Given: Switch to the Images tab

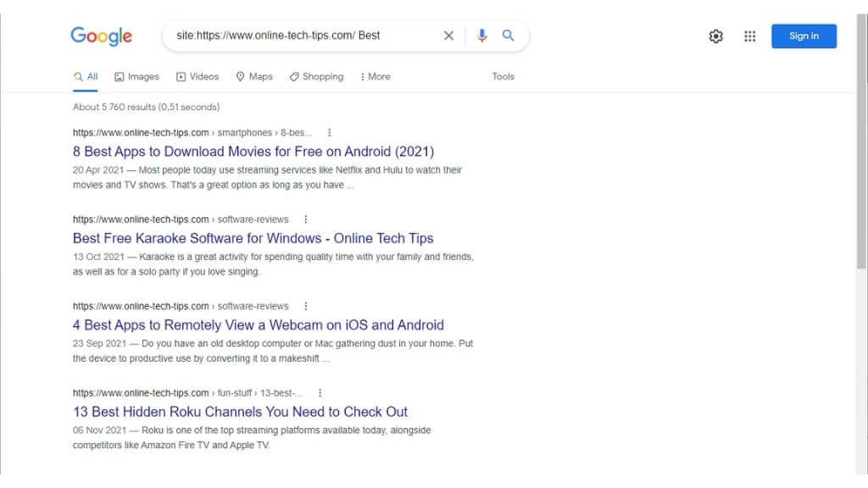Looking at the screenshot, I should [136, 76].
